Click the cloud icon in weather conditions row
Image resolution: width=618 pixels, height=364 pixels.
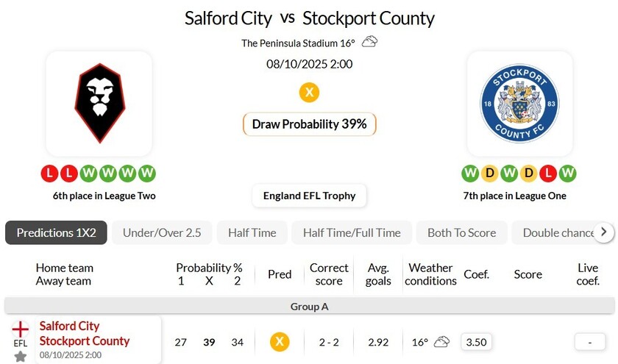click(441, 342)
